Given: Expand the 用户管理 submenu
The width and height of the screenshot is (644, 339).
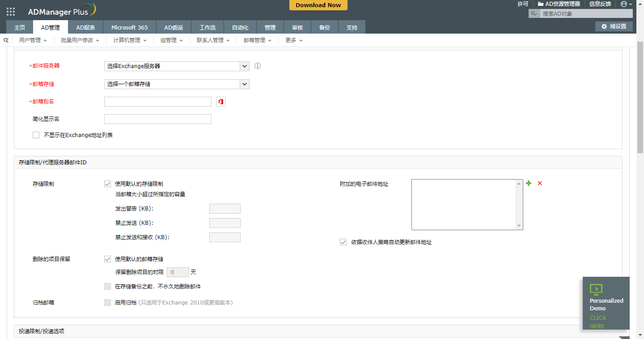Looking at the screenshot, I should tap(33, 40).
